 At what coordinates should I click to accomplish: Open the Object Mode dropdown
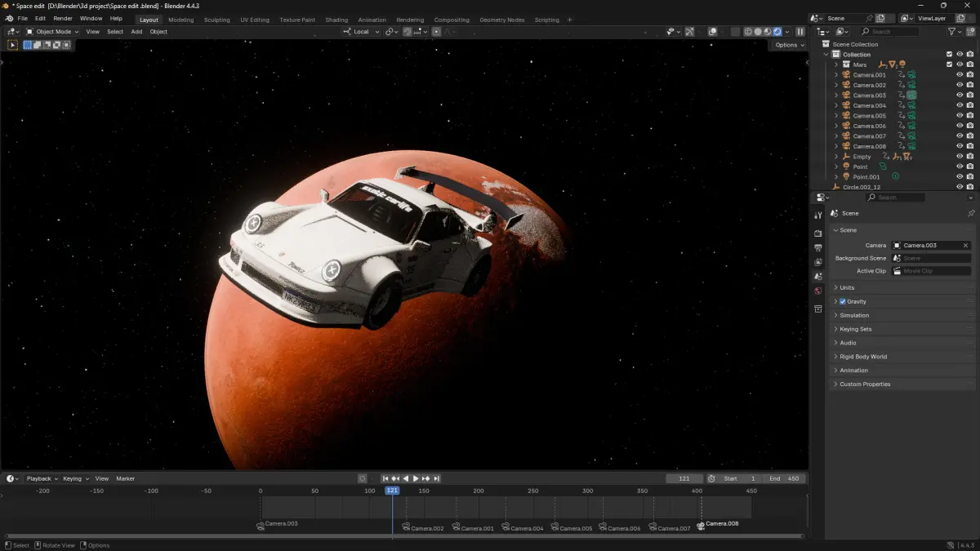pos(52,32)
